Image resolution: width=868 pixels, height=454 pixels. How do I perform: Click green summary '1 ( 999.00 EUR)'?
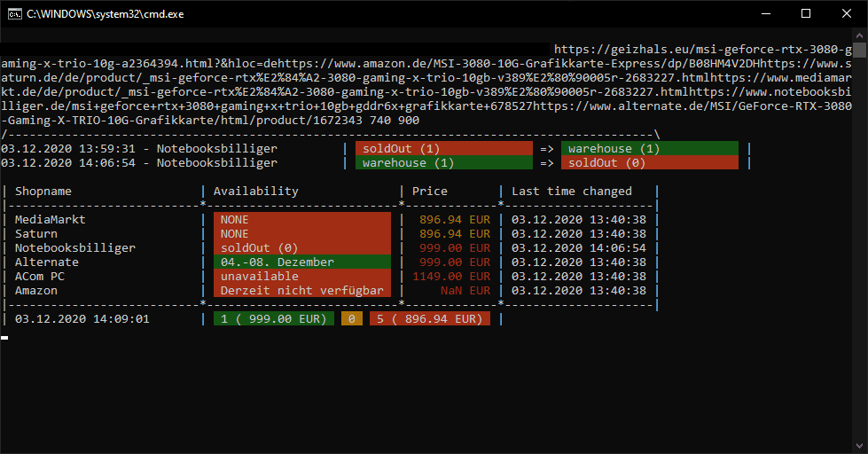pyautogui.click(x=274, y=319)
